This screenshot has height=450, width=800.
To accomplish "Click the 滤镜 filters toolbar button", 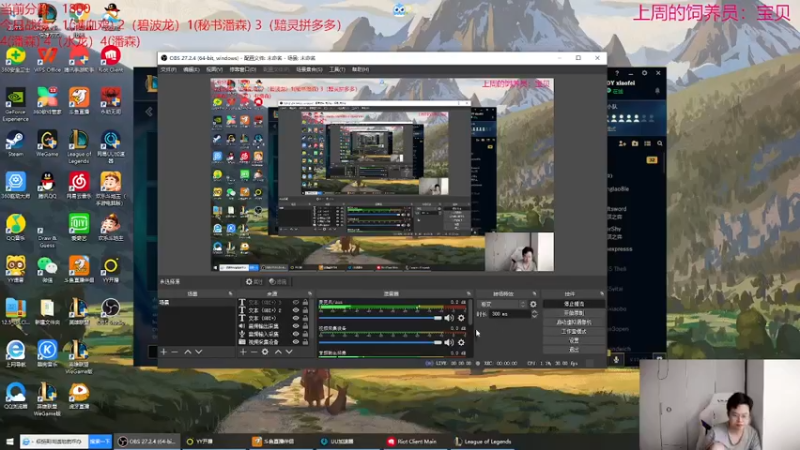I will (x=278, y=282).
